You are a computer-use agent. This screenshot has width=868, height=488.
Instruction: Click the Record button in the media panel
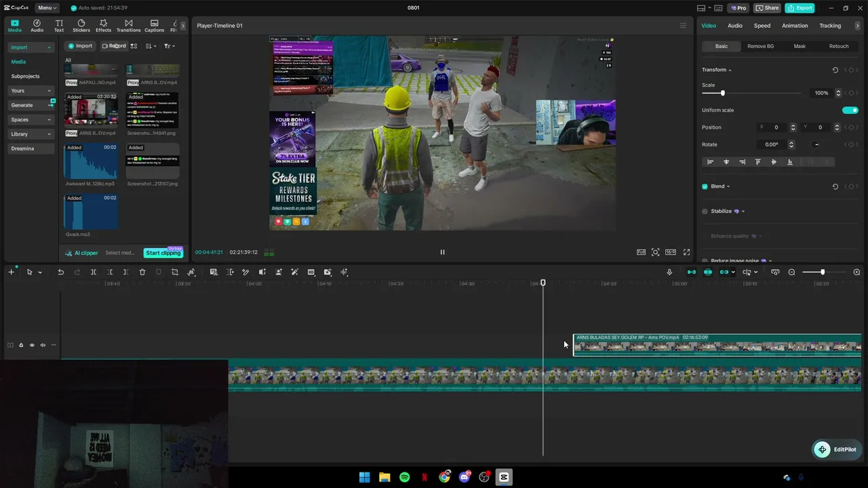[114, 46]
